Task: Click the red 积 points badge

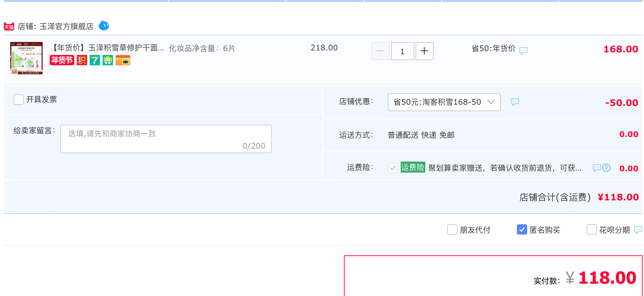Action: click(x=82, y=60)
